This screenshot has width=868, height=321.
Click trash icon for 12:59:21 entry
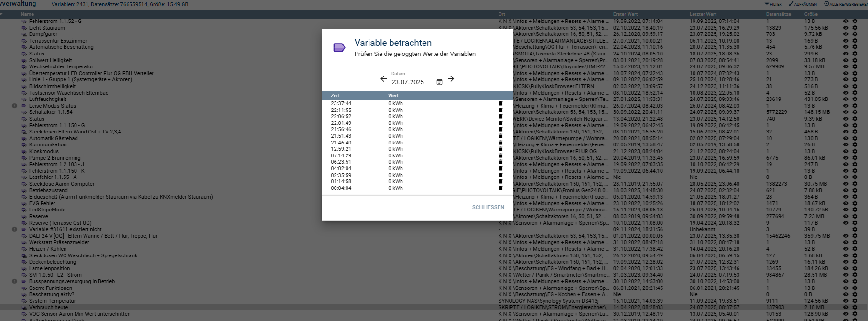(x=500, y=149)
